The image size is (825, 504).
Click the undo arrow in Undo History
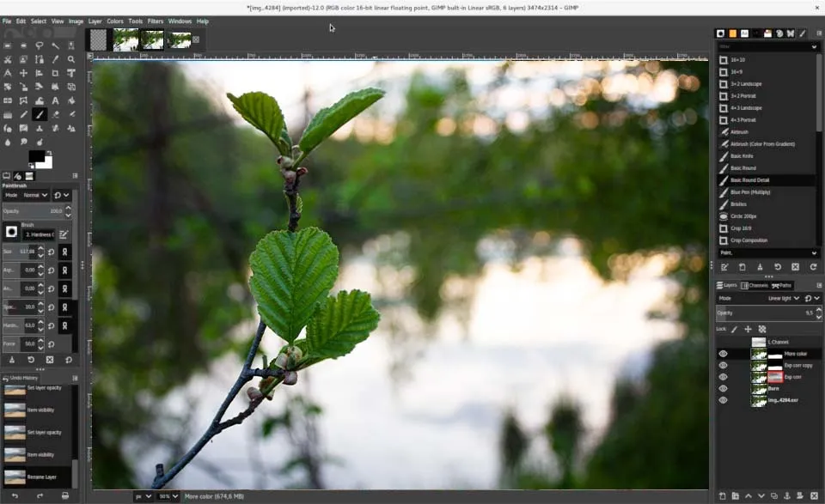pos(14,495)
